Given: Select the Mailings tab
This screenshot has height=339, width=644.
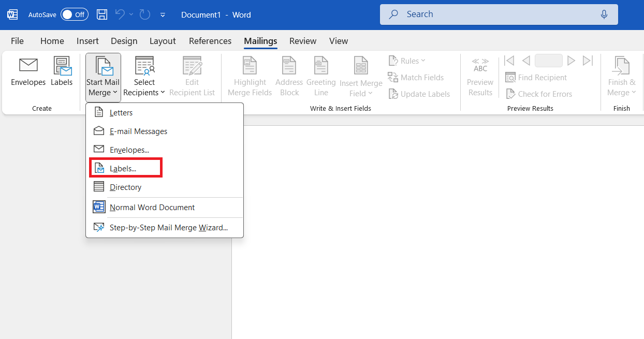Looking at the screenshot, I should tap(260, 41).
